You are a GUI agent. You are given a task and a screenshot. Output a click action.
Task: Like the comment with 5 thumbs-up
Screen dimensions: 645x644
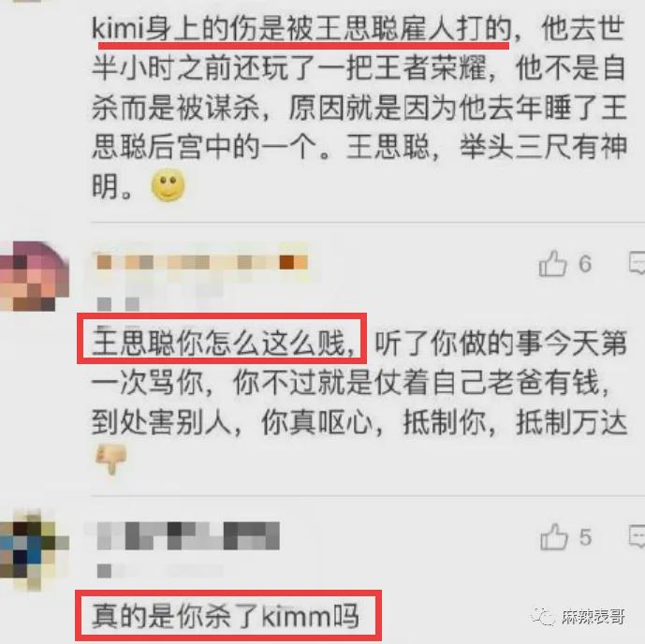click(553, 536)
